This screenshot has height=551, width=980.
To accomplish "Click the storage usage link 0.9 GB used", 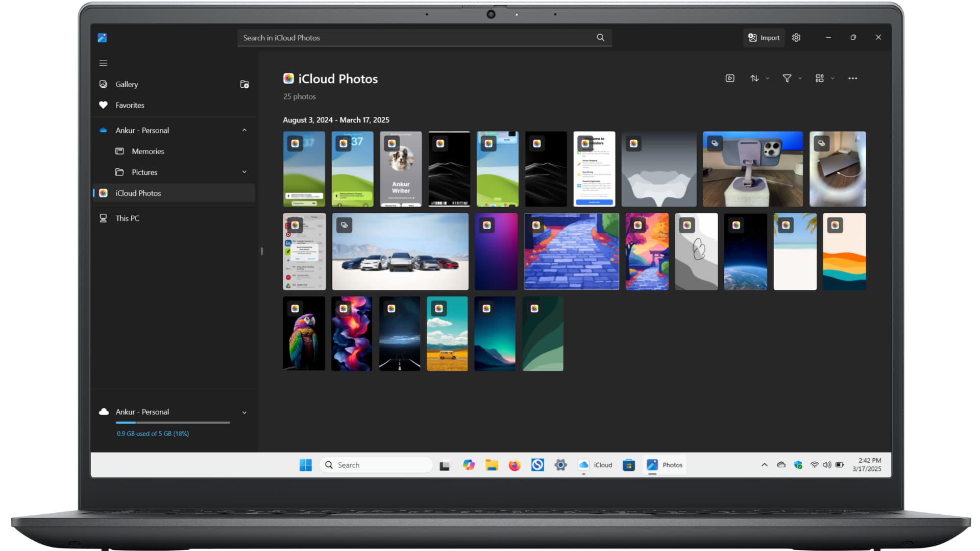I will (153, 434).
